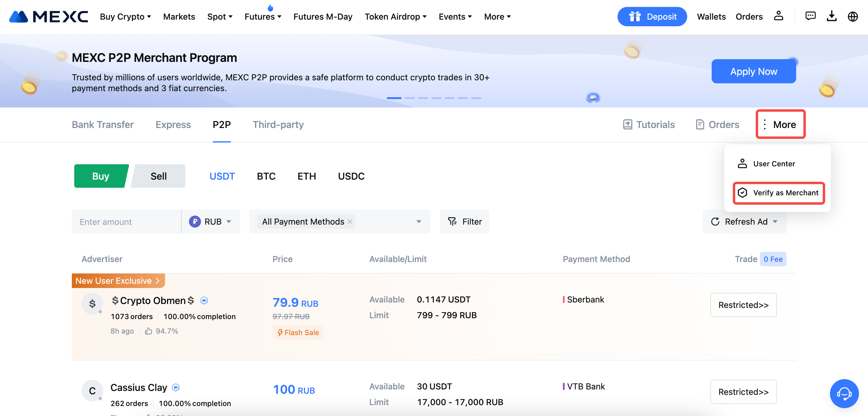Open Orders in the header
The width and height of the screenshot is (868, 416).
749,17
